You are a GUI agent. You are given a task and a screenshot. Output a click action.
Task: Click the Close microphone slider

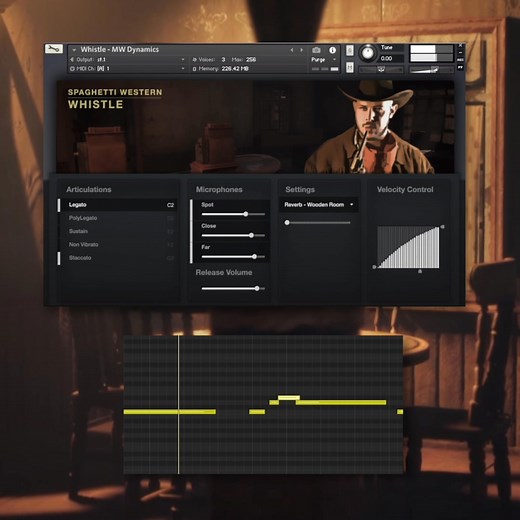tap(233, 235)
